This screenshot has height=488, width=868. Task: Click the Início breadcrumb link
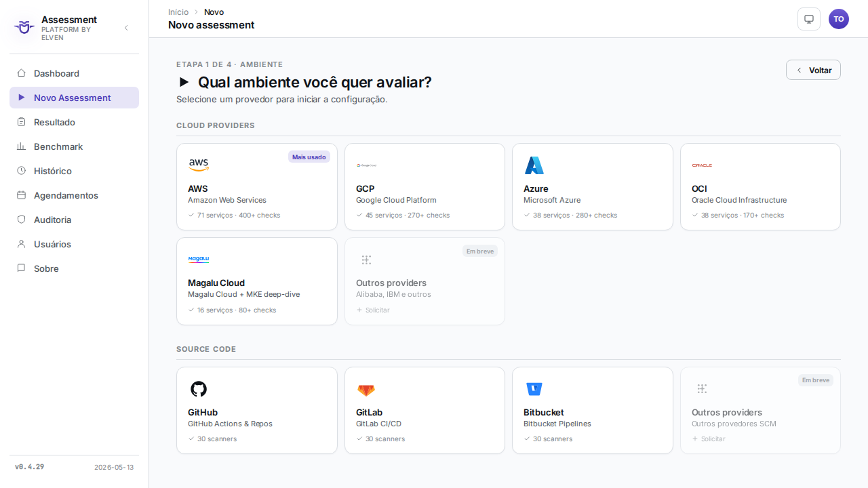click(178, 12)
